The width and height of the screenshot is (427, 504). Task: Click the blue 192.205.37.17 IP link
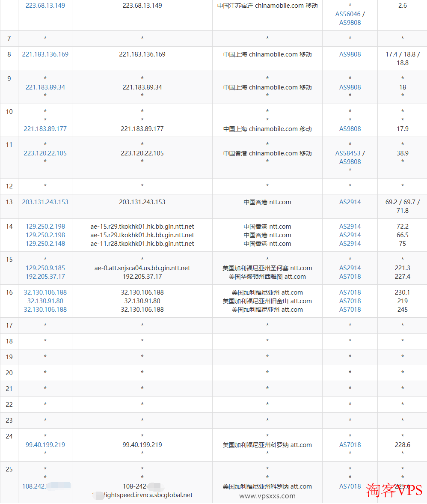[x=45, y=277]
